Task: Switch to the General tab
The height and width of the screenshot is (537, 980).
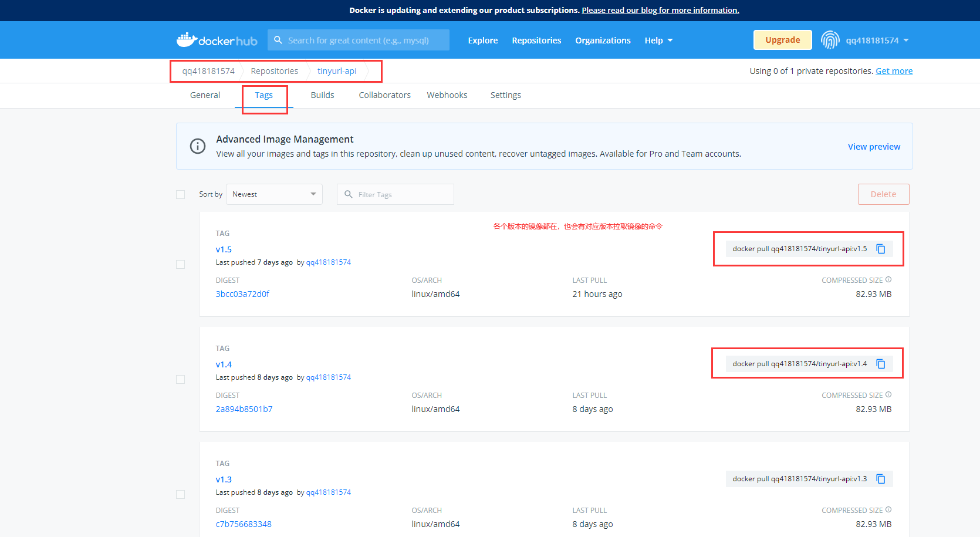Action: click(x=205, y=95)
